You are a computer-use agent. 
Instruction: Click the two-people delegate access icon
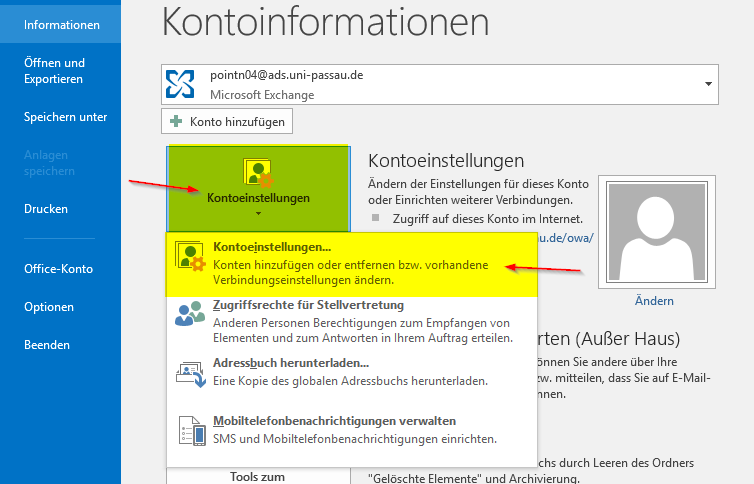click(x=190, y=314)
